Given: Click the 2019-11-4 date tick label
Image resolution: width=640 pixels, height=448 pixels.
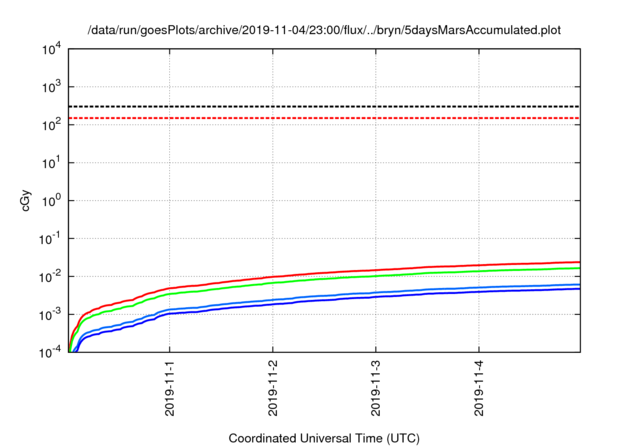Looking at the screenshot, I should pos(479,388).
